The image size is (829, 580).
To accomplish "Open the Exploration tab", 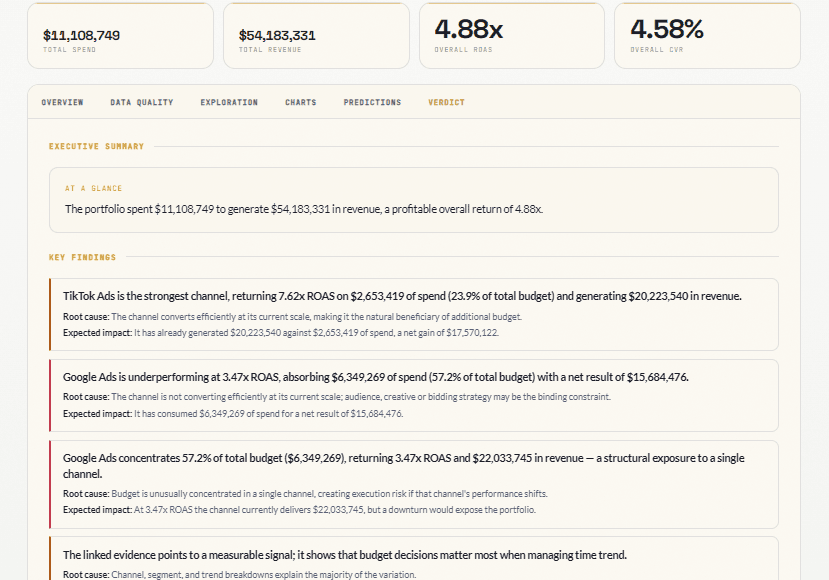I will [229, 102].
